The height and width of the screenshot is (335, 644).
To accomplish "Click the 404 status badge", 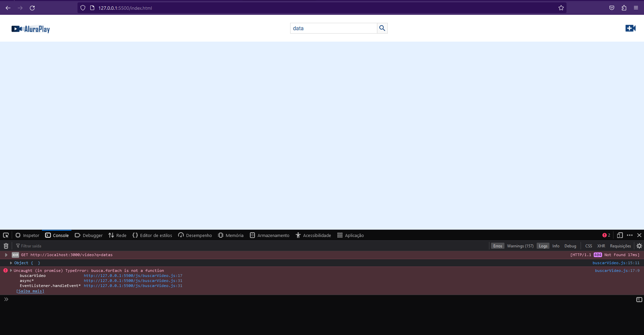I will (598, 255).
